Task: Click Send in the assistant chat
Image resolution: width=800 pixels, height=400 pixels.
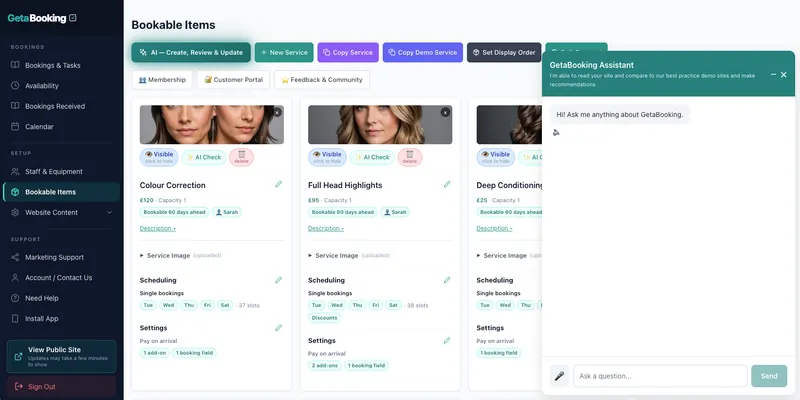Action: [x=769, y=376]
